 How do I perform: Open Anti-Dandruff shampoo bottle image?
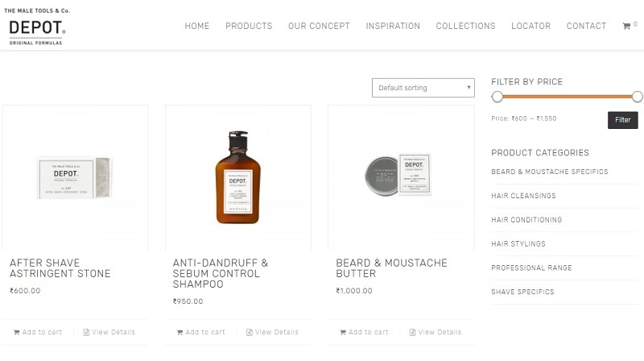coord(237,177)
